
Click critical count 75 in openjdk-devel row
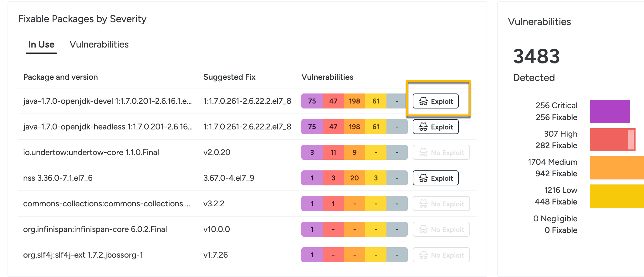[x=312, y=101]
